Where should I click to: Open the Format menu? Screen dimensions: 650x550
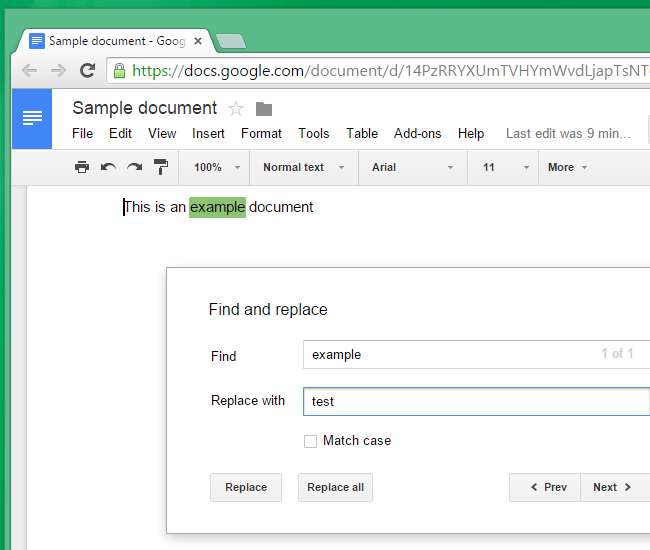261,133
